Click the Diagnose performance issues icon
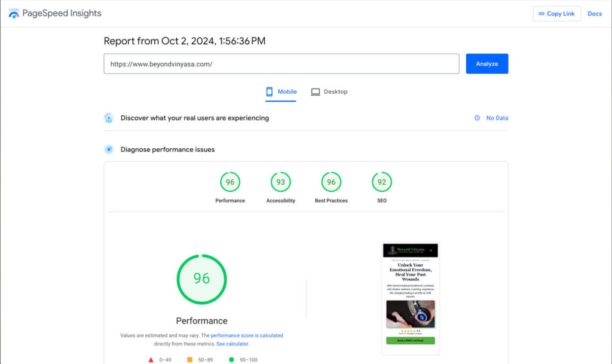The height and width of the screenshot is (364, 612). [x=109, y=149]
